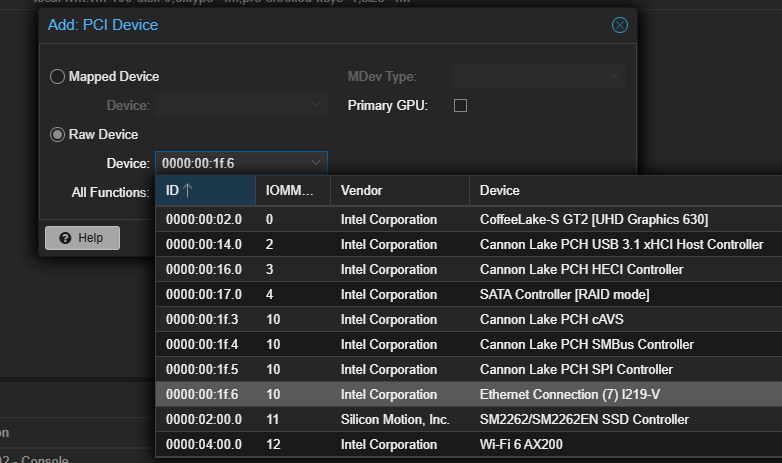Sort by the Vendor column header
This screenshot has height=463, width=782.
399,190
